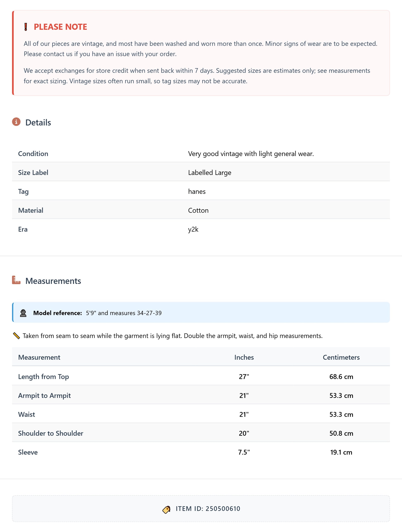Click the 'y2k' era value
Viewport: 402px width, 532px height.
pyautogui.click(x=193, y=230)
